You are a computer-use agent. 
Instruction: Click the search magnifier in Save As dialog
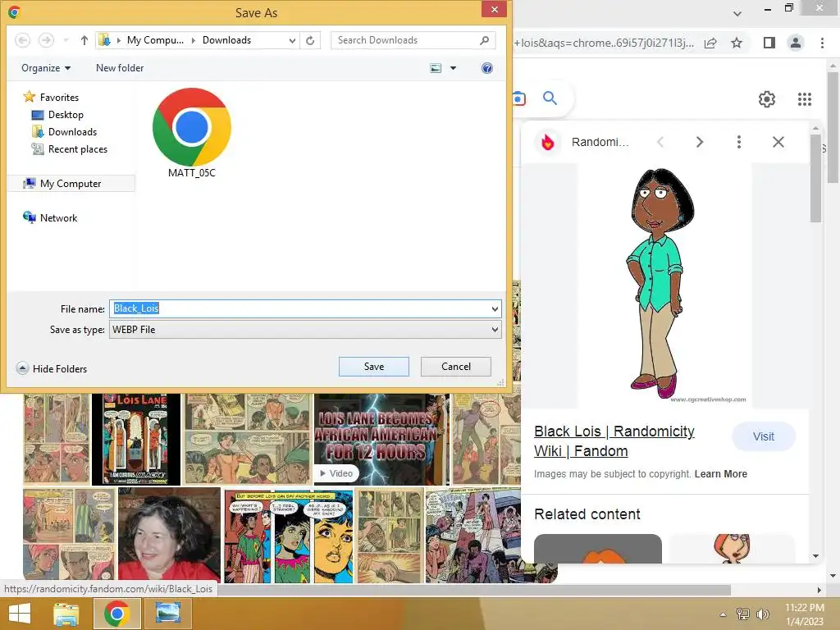484,40
